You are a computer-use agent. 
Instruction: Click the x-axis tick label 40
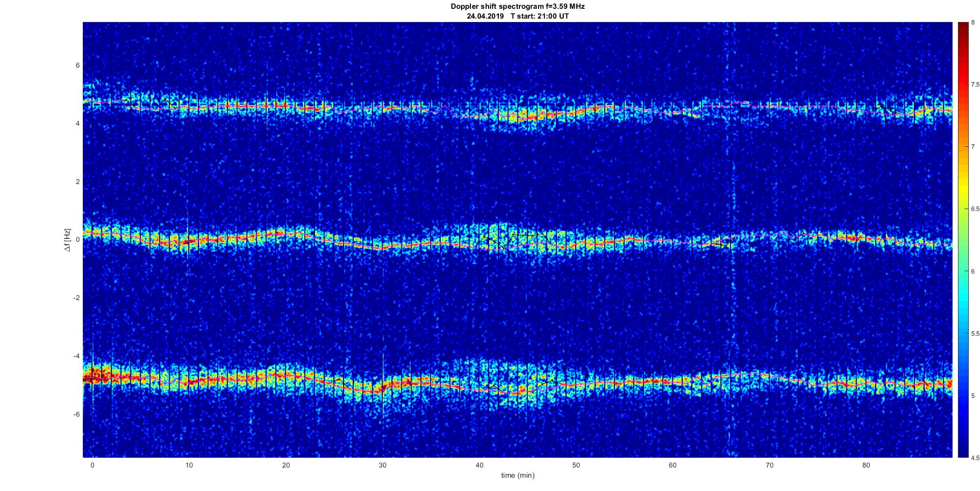pos(479,466)
